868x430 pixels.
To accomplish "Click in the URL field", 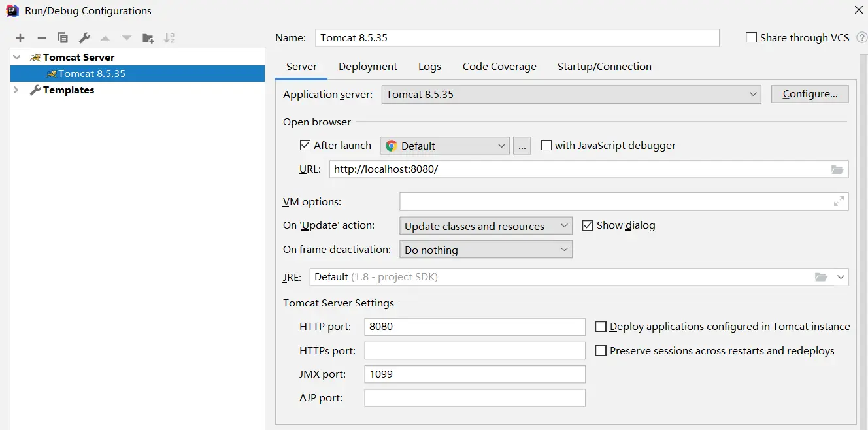I will pos(589,169).
